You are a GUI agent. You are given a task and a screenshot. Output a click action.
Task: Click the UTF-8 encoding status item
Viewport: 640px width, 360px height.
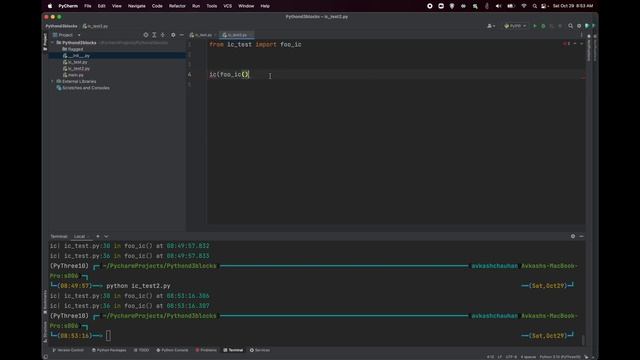tap(511, 357)
